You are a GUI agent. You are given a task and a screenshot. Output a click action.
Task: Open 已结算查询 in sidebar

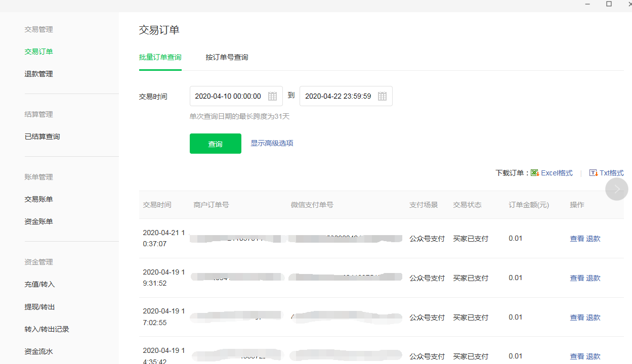point(43,136)
